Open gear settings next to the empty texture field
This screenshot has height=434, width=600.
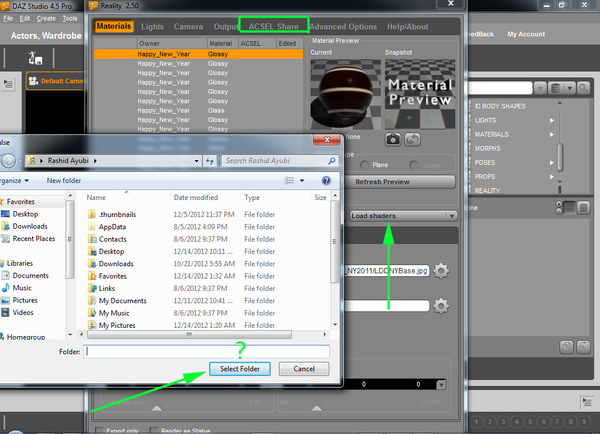pos(441,306)
